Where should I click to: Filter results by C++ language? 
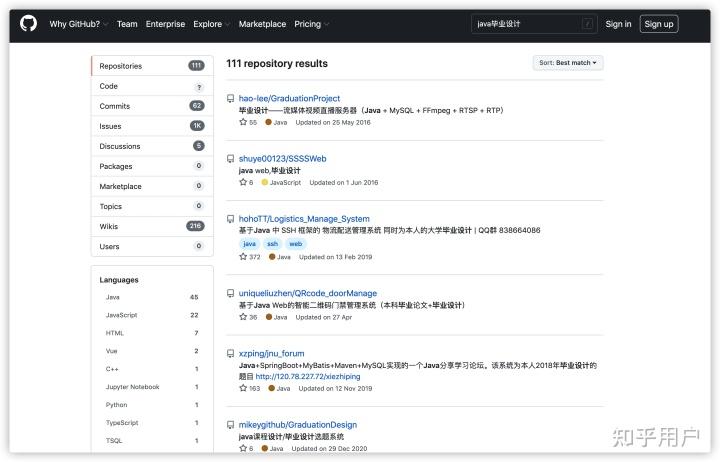point(152,369)
